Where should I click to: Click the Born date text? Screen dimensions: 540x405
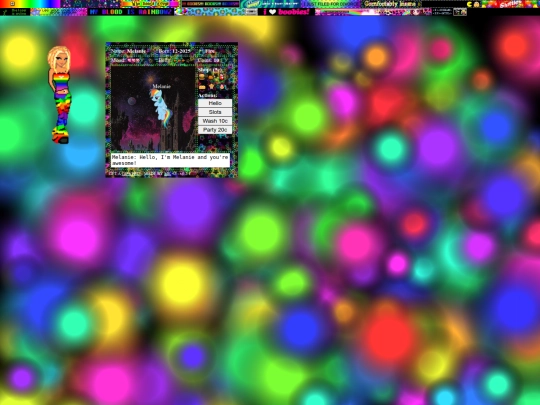tap(174, 51)
